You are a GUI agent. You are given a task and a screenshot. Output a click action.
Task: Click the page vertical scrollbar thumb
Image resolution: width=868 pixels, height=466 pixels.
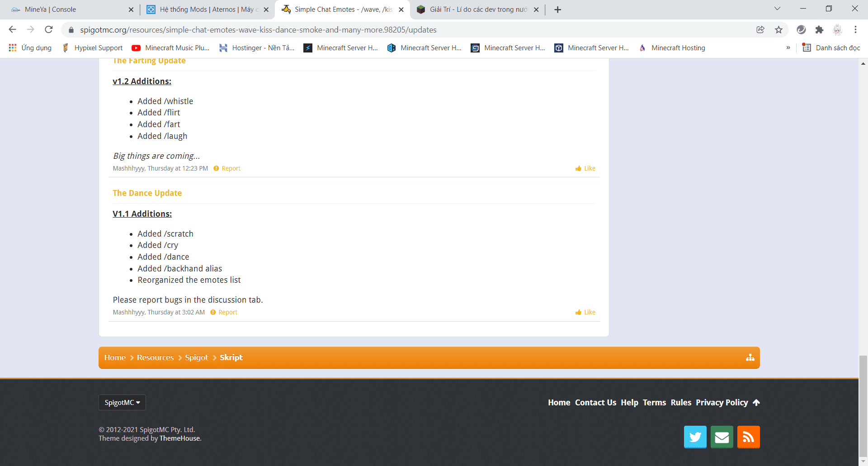pos(863,407)
